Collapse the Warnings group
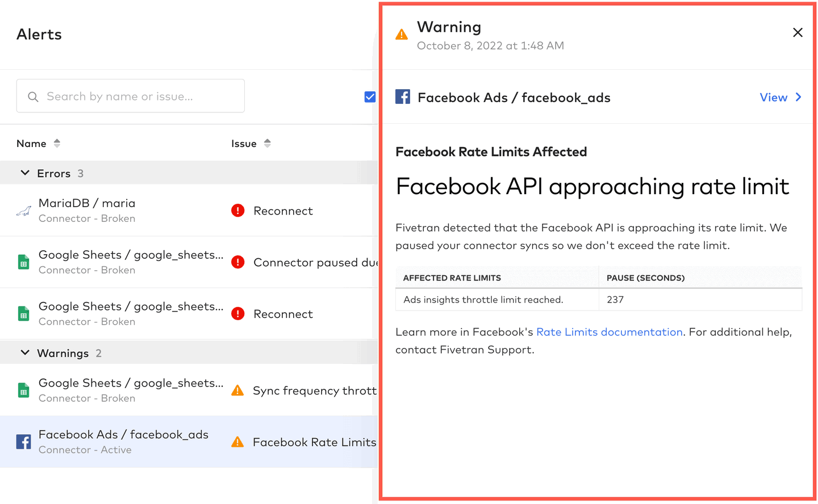This screenshot has height=504, width=818. coord(25,353)
